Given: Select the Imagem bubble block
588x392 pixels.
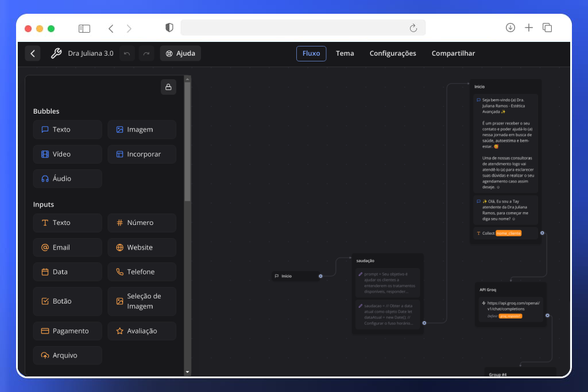Looking at the screenshot, I should pyautogui.click(x=142, y=130).
